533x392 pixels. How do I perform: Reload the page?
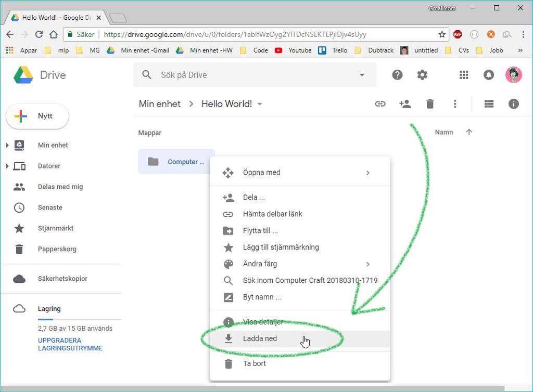click(39, 34)
